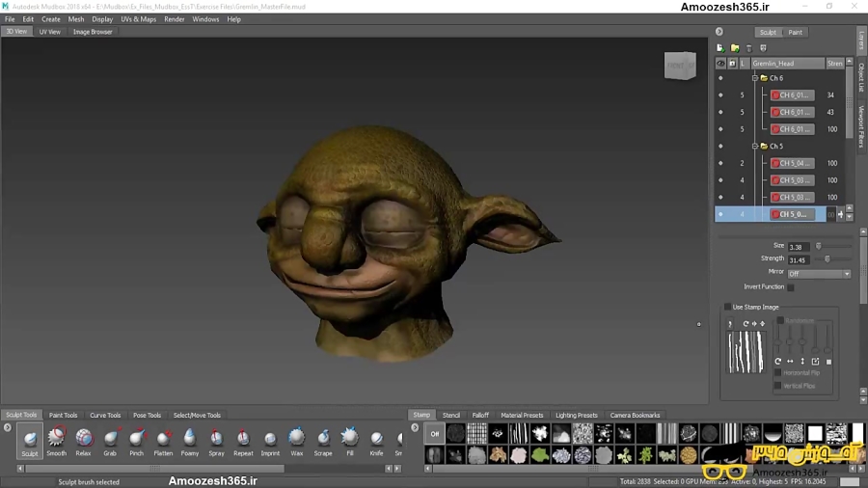The image size is (868, 488).
Task: Click the new layer group folder icon
Action: pyautogui.click(x=735, y=48)
